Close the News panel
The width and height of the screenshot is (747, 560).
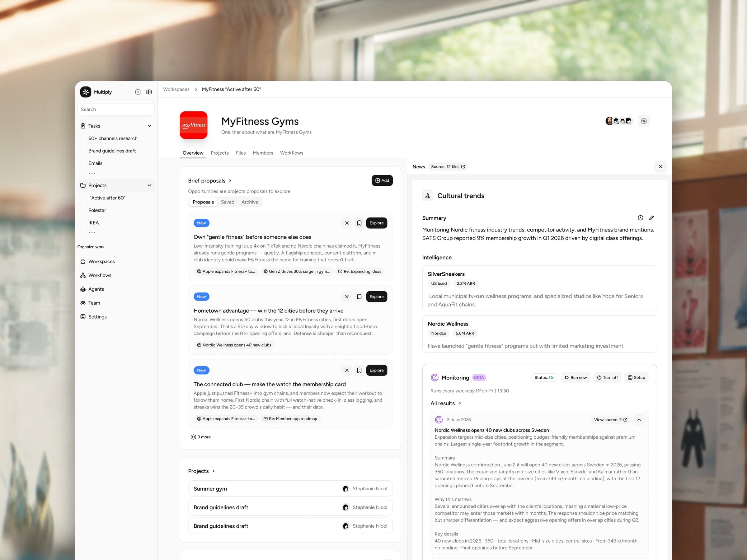point(660,167)
